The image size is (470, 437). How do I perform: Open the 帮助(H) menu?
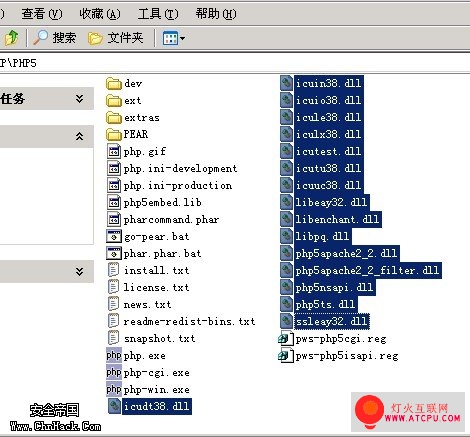coord(216,14)
